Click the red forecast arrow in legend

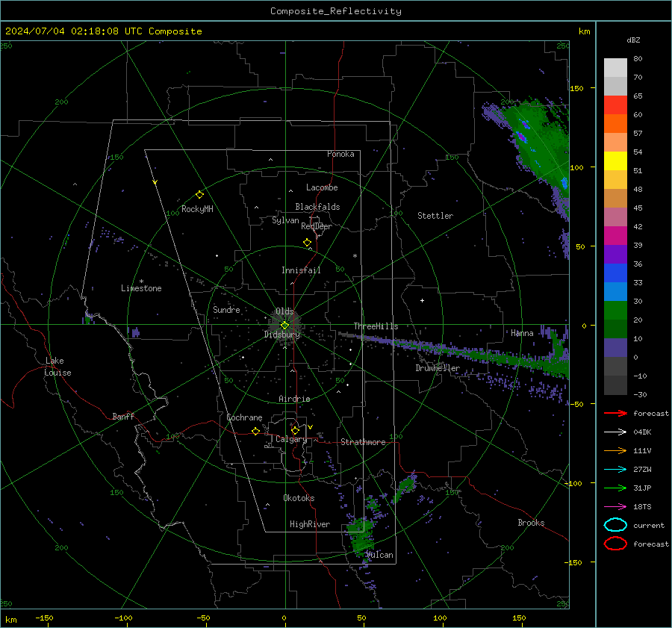coord(615,413)
